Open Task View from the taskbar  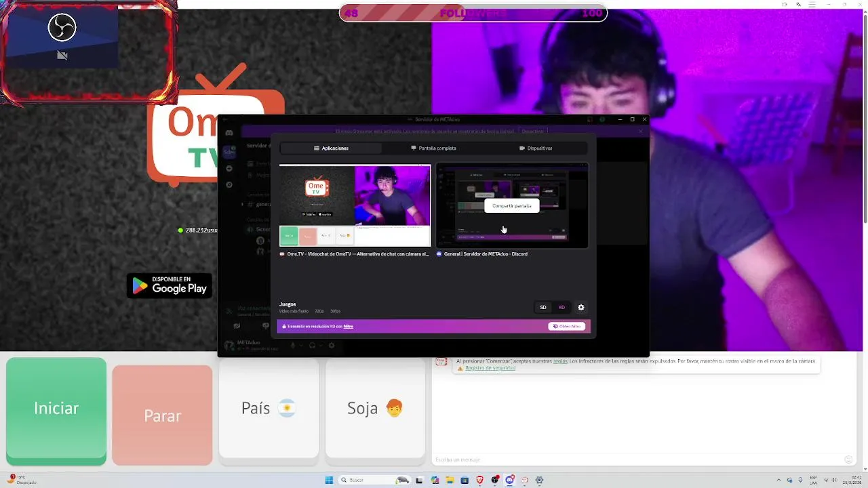(x=419, y=480)
